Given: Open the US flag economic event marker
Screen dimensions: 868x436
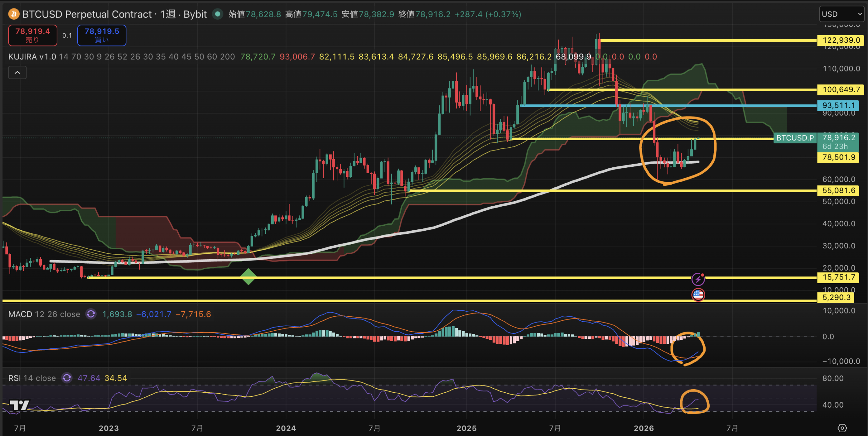Looking at the screenshot, I should [x=698, y=295].
